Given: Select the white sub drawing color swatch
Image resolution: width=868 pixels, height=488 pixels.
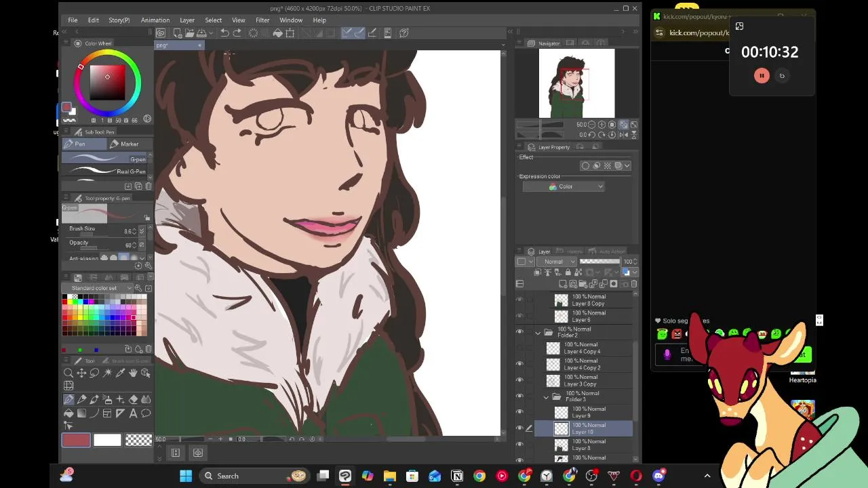Looking at the screenshot, I should pyautogui.click(x=107, y=441).
